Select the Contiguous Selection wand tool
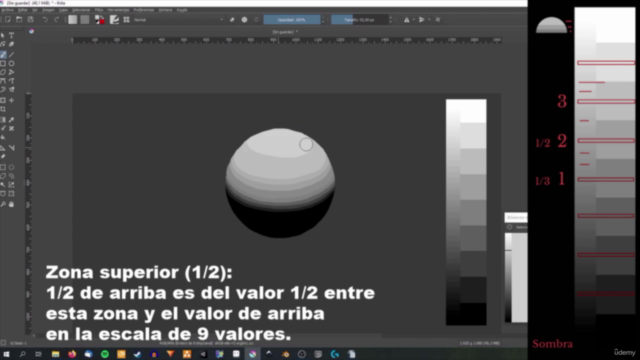640x360 pixels. point(3,184)
